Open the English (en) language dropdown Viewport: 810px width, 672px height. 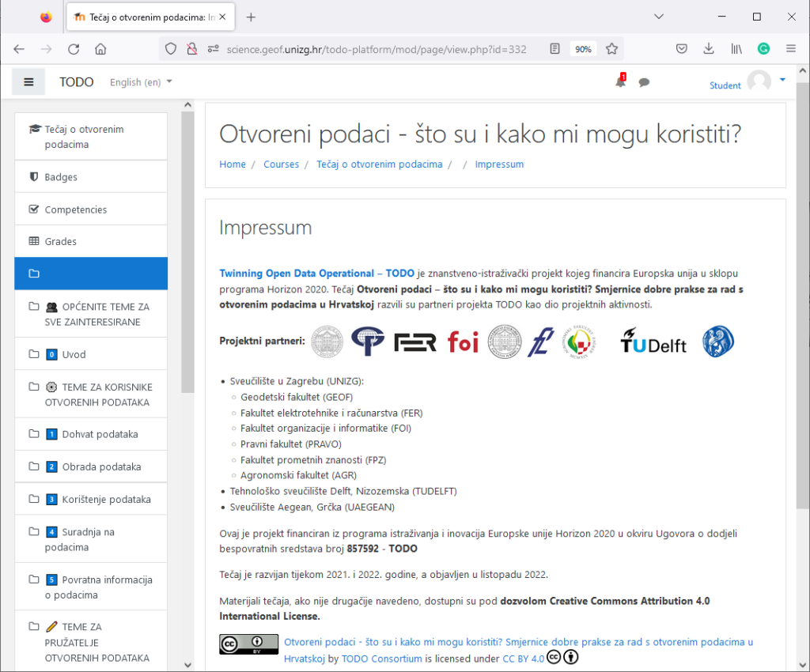coord(140,82)
